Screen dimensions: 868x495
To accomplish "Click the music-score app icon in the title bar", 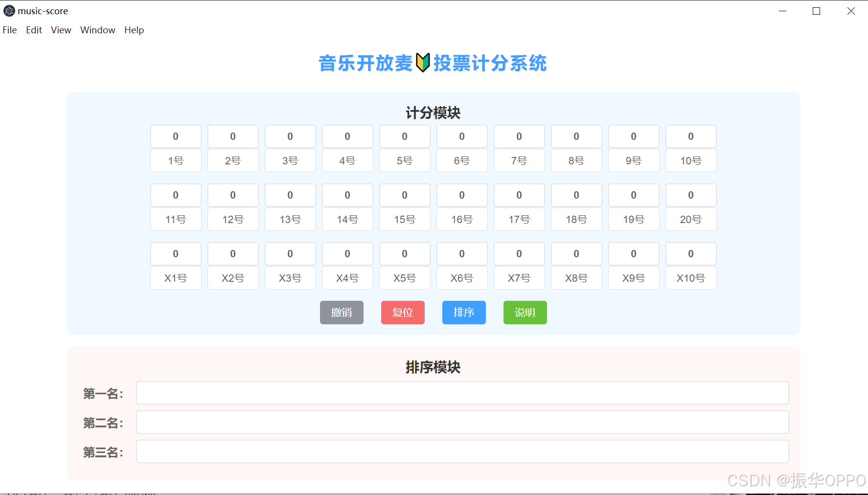I will (9, 11).
